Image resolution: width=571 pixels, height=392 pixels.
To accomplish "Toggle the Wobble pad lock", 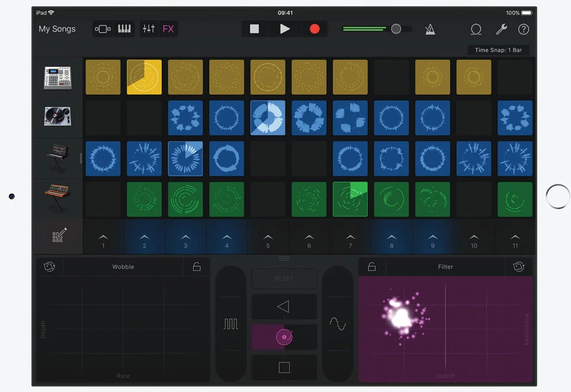I will [197, 267].
